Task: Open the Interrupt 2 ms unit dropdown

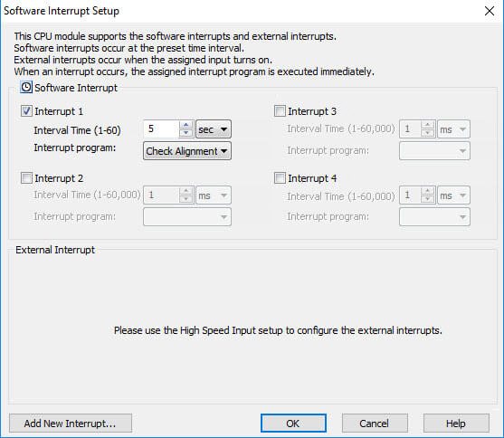Action: 214,195
